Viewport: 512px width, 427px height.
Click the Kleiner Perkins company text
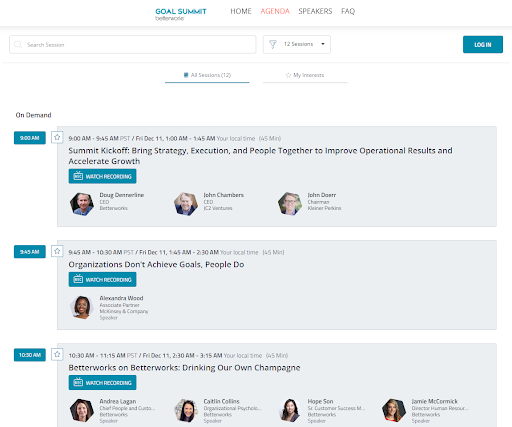(x=324, y=208)
